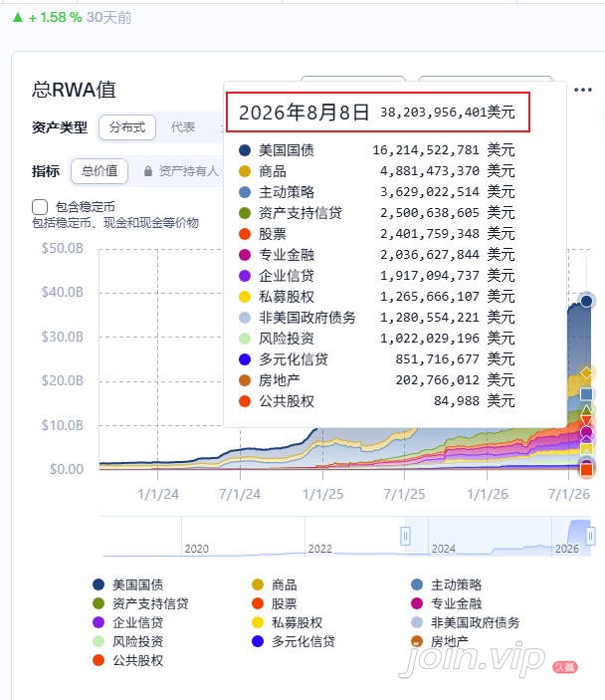Toggle 非美国政府债务 series in chart legend
The height and width of the screenshot is (700, 605).
coord(465,622)
